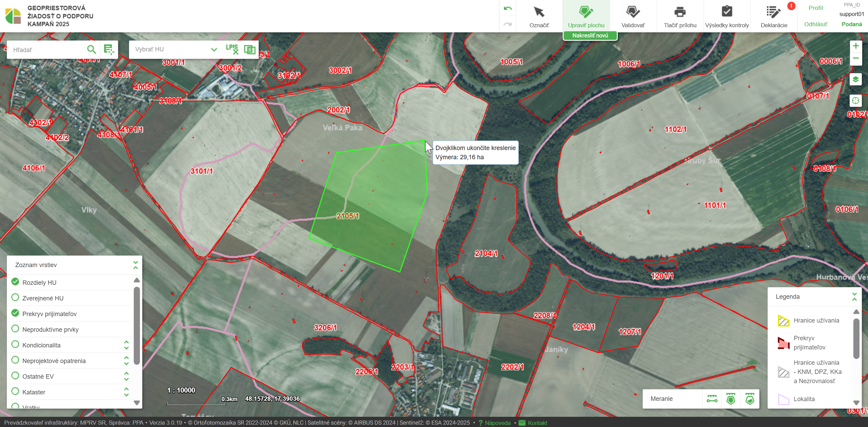The image size is (868, 427).
Task: Click the Nakresliť novú submenu item
Action: [x=590, y=35]
